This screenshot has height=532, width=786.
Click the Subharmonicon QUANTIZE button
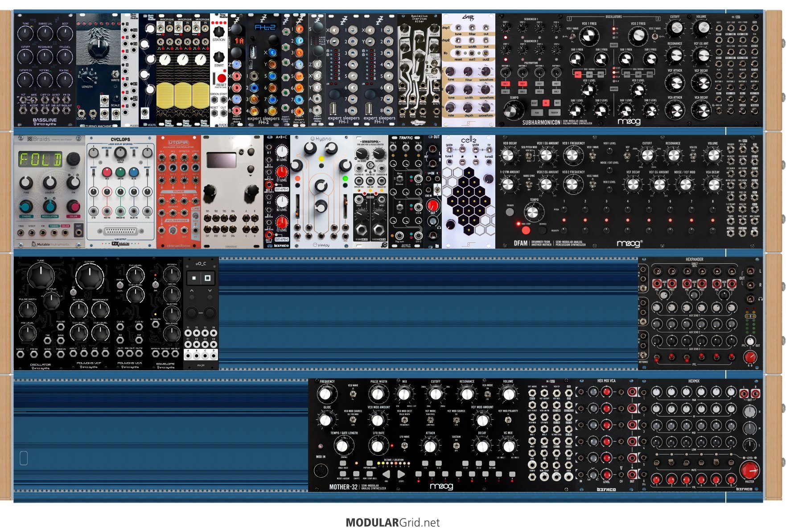pyautogui.click(x=613, y=89)
